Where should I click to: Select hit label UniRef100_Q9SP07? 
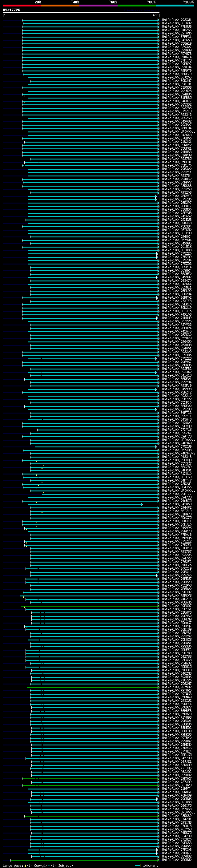point(176,125)
